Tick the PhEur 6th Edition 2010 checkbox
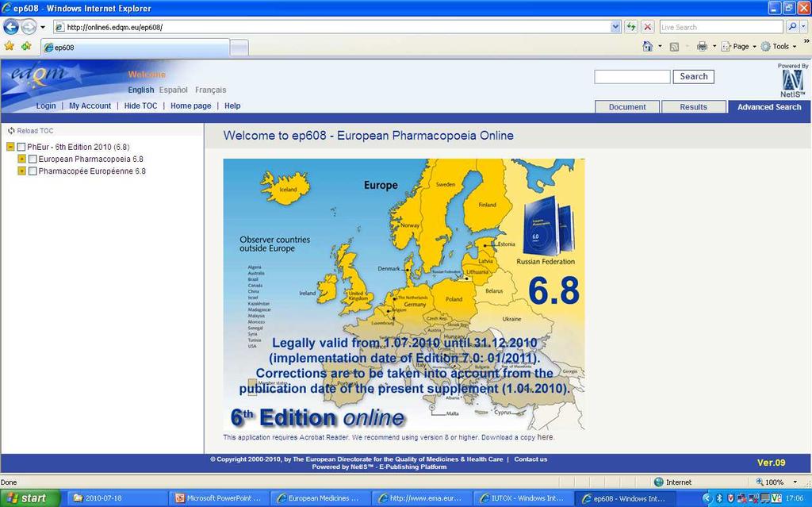812x507 pixels. [21, 148]
